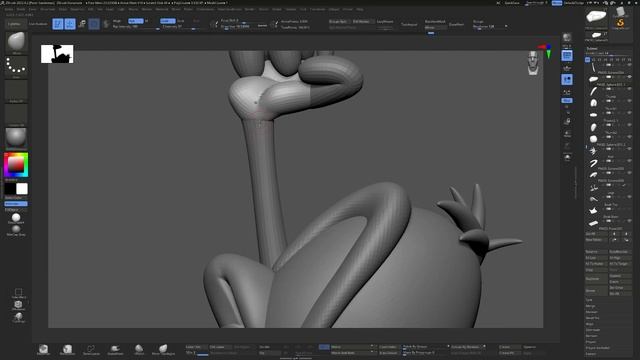
Task: Collapse the Subtool panel header
Action: click(592, 49)
